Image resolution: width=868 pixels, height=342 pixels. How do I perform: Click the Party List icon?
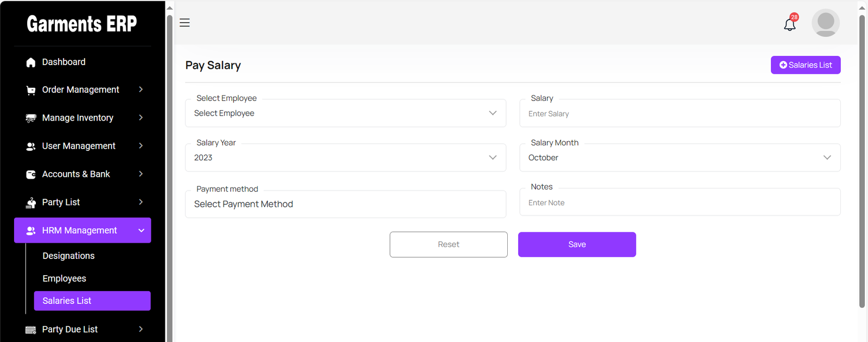31,202
